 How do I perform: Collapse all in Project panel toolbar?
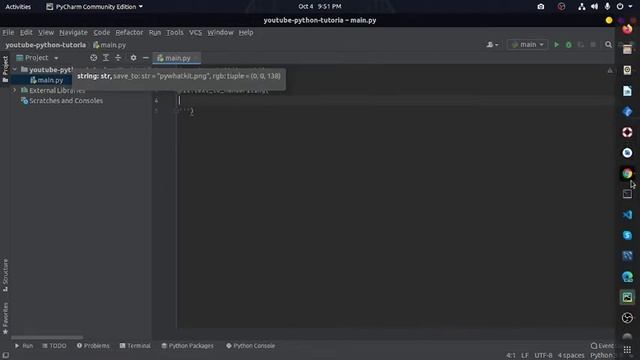pyautogui.click(x=118, y=58)
